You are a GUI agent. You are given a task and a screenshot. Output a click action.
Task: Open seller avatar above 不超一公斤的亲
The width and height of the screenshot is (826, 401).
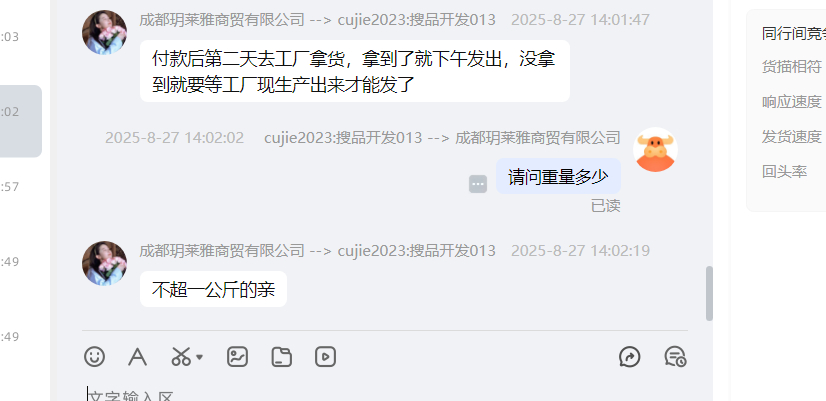[x=104, y=263]
